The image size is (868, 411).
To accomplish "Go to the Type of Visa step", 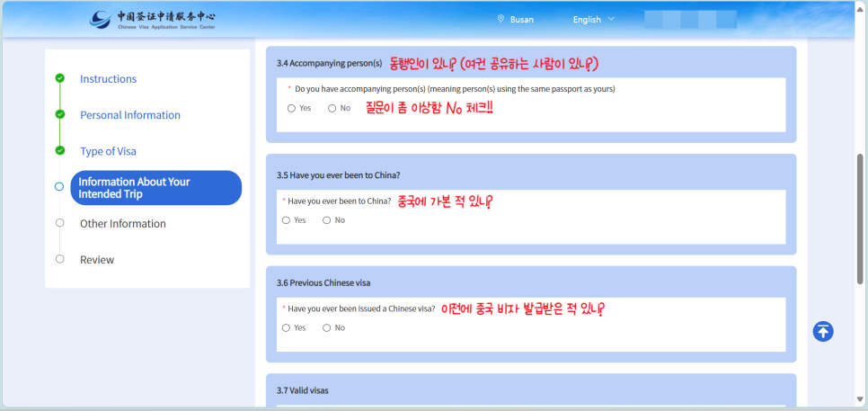I will tap(108, 151).
